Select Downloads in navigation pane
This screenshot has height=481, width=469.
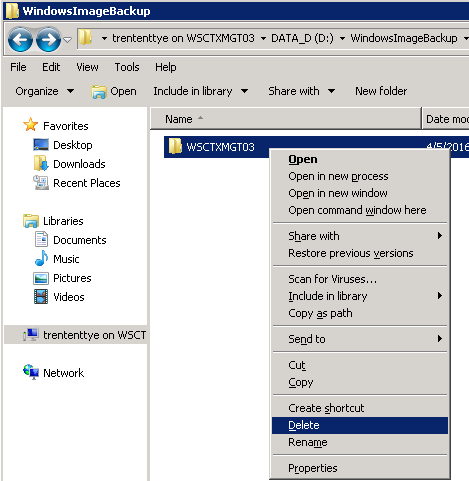(x=79, y=164)
